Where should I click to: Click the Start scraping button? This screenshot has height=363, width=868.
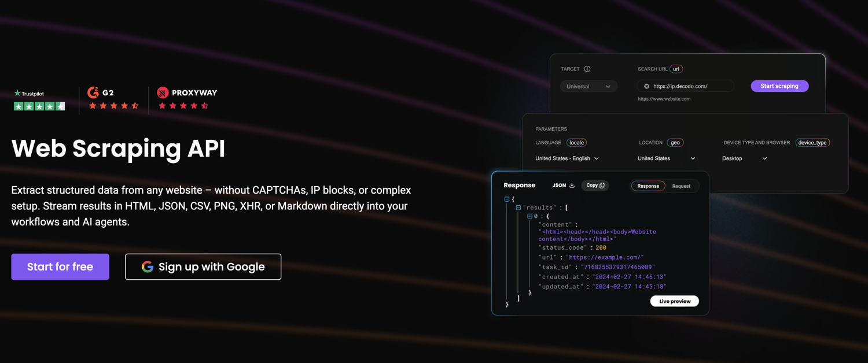pyautogui.click(x=779, y=86)
